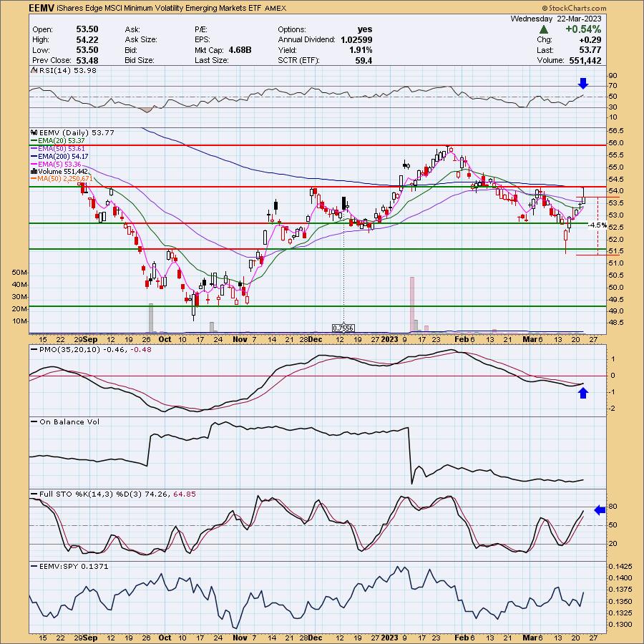This screenshot has width=644, height=644.
Task: Click the Bid Size label
Action: (x=140, y=60)
